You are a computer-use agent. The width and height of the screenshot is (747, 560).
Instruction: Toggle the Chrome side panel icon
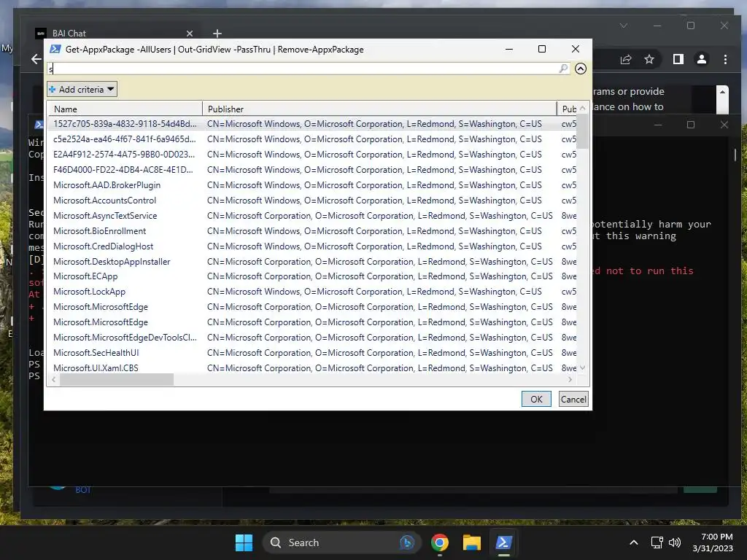(678, 59)
